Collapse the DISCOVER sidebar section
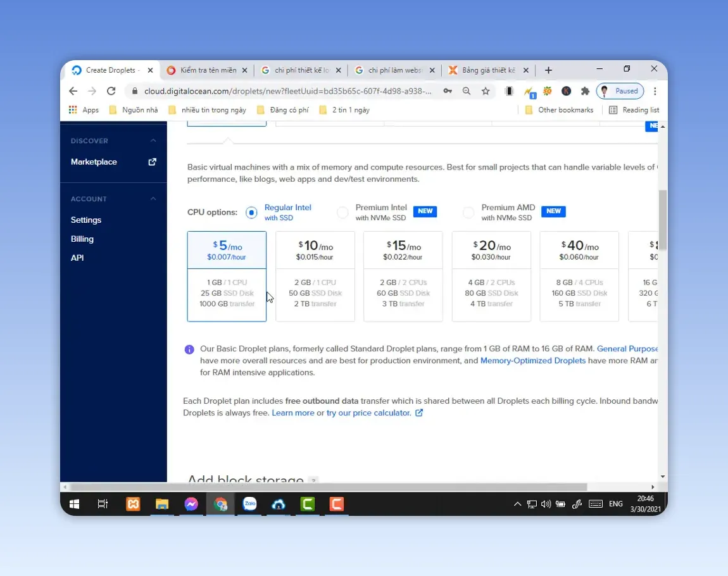The width and height of the screenshot is (728, 576). (x=153, y=141)
